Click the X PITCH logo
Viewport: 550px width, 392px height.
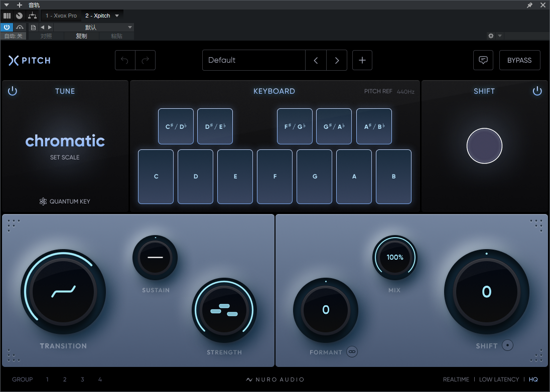(x=30, y=61)
